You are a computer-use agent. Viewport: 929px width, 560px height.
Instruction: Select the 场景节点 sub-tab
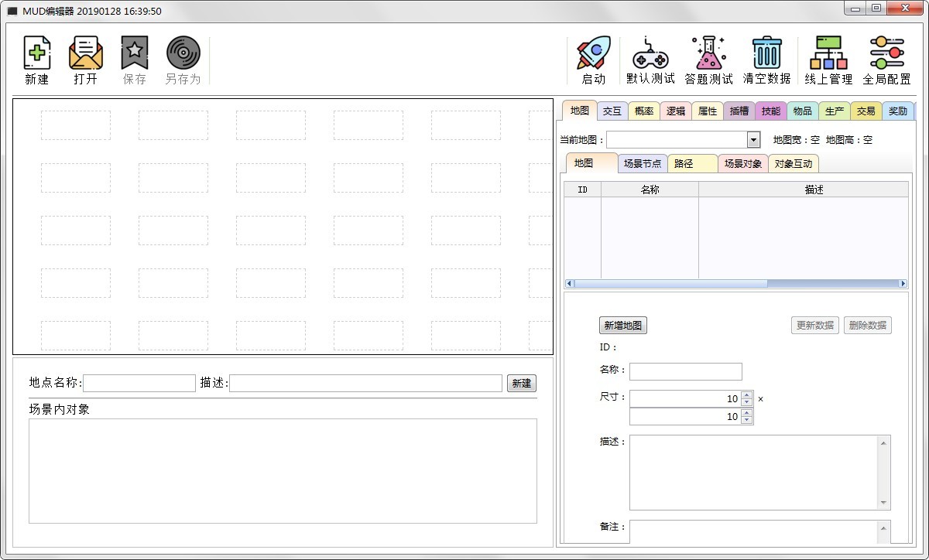point(642,163)
